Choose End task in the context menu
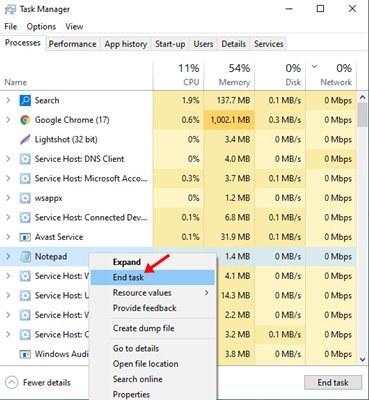Screen dimensions: 369x400 pos(153,277)
